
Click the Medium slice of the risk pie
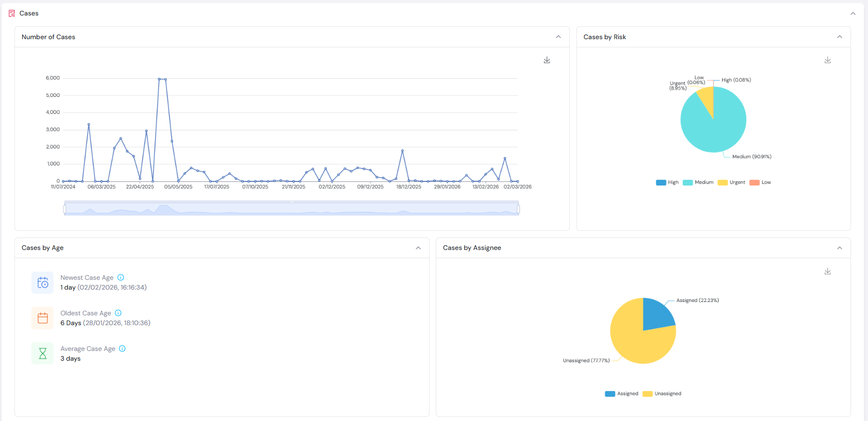[713, 129]
